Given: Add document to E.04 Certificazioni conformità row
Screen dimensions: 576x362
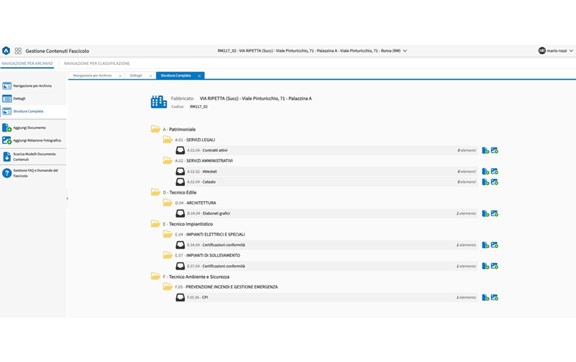Looking at the screenshot, I should tap(485, 245).
